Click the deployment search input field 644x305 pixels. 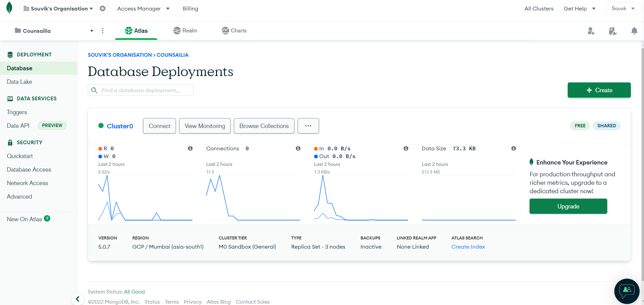(x=145, y=90)
